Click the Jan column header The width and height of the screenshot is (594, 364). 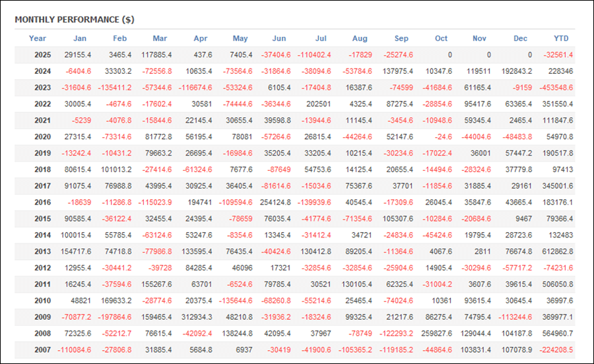tap(79, 38)
